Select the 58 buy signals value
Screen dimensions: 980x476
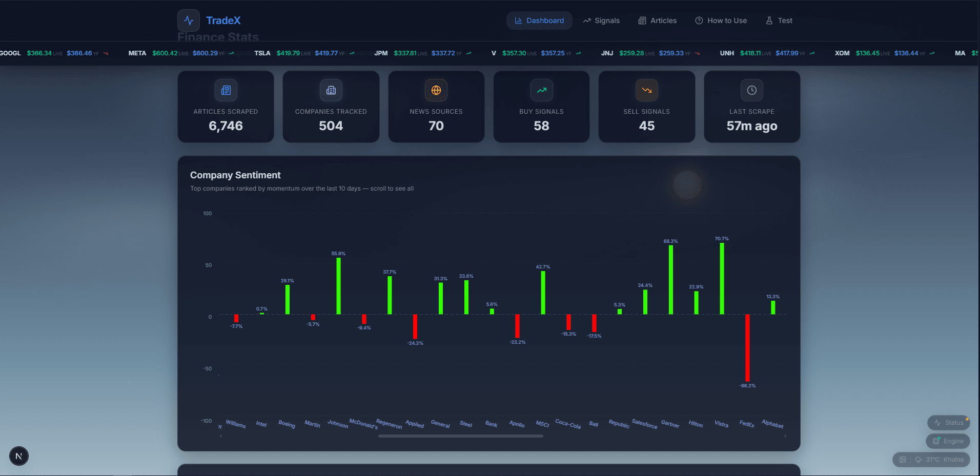click(x=542, y=126)
